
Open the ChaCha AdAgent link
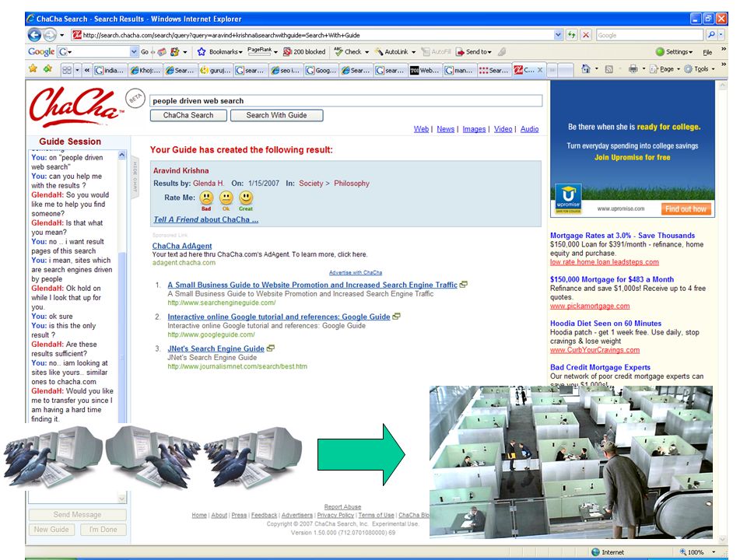click(x=182, y=246)
